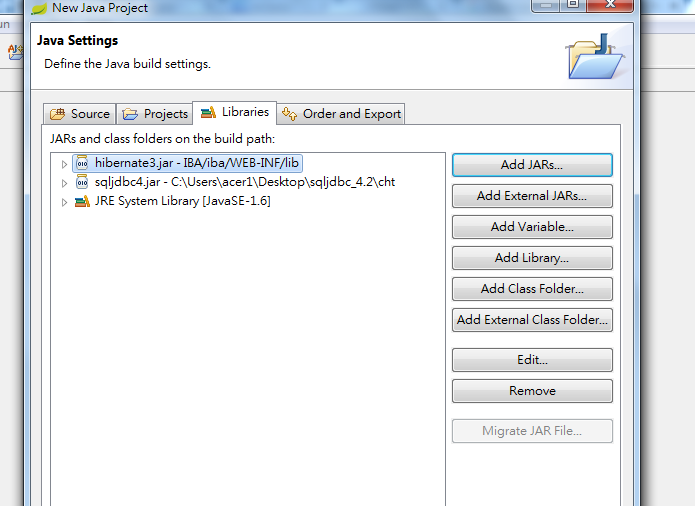Select the sqljdbc4.jar entry in list
Screen dimensions: 695x506
click(x=200, y=183)
